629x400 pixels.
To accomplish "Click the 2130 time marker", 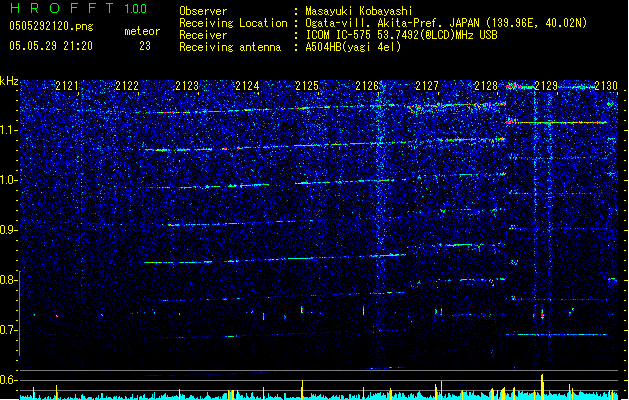I will coord(606,86).
